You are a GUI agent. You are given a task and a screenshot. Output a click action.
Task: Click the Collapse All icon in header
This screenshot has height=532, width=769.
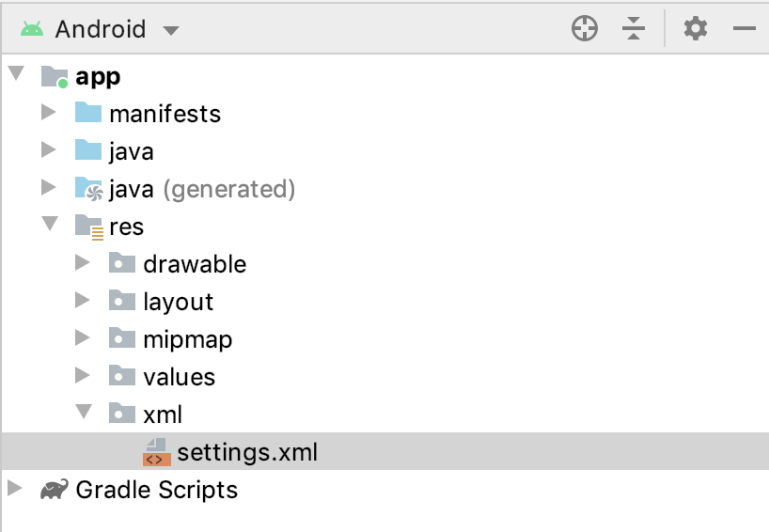[633, 28]
